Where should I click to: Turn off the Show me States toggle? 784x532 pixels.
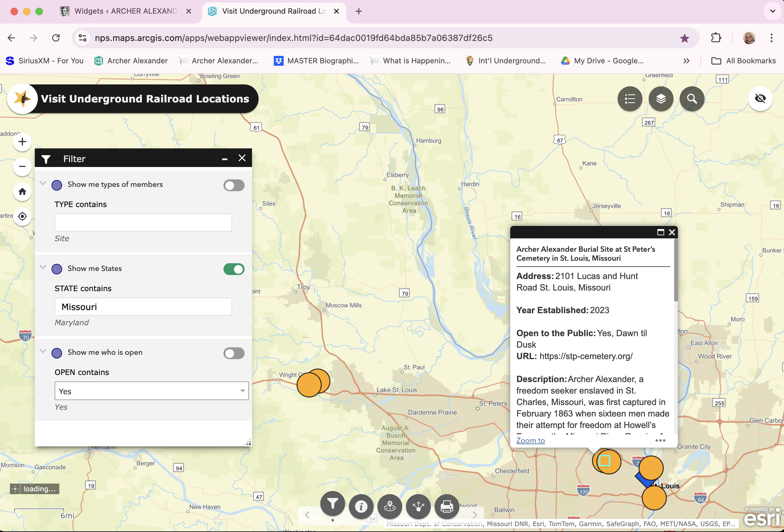tap(234, 269)
